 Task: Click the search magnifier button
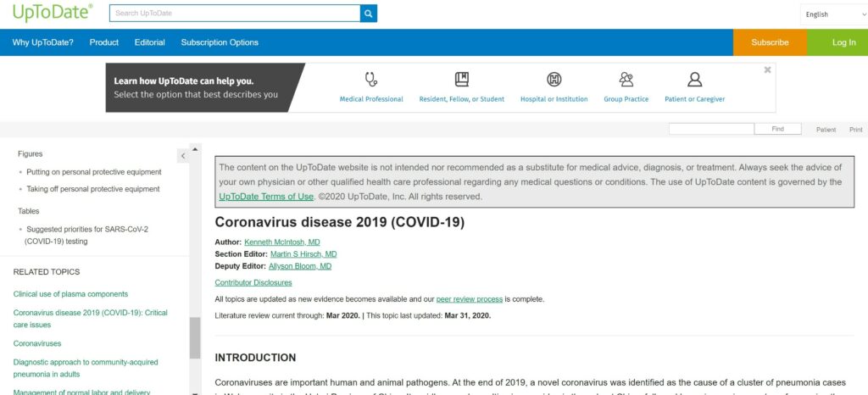coord(369,14)
